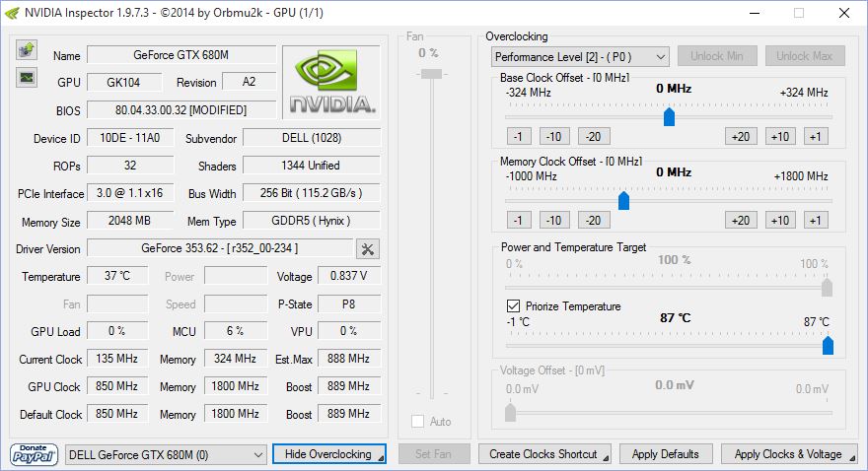The height and width of the screenshot is (471, 868).
Task: Click the GDDR5 ( Hynix ) memory type value
Action: (312, 221)
